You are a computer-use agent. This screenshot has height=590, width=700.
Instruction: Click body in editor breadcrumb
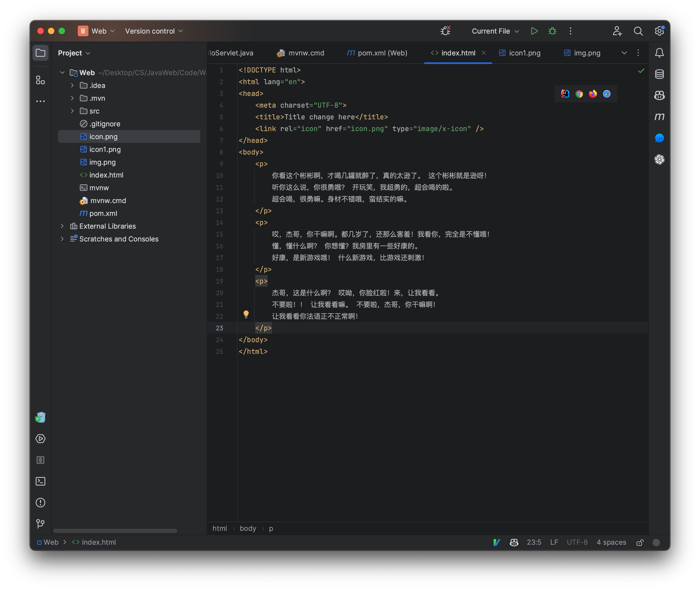(248, 528)
